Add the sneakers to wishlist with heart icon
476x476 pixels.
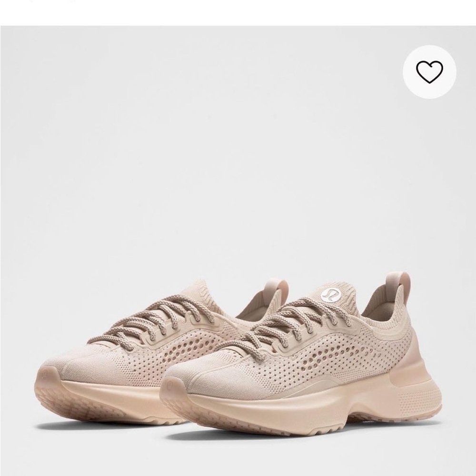click(x=429, y=72)
